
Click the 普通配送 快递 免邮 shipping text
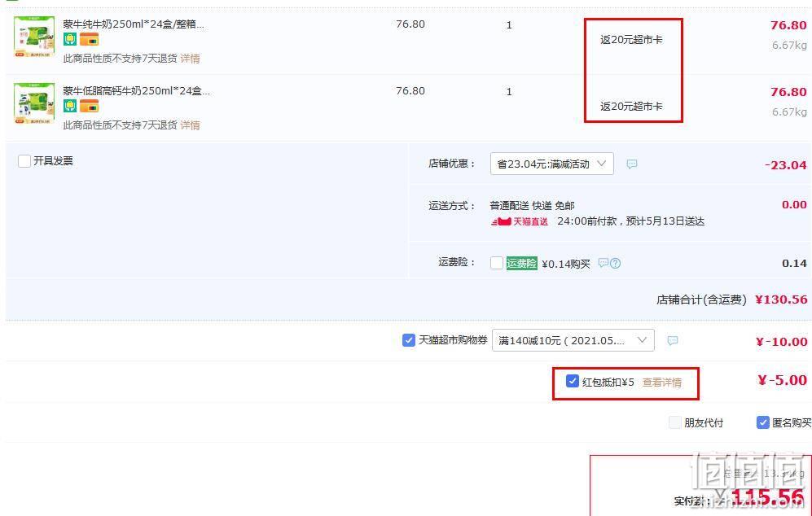pyautogui.click(x=533, y=206)
